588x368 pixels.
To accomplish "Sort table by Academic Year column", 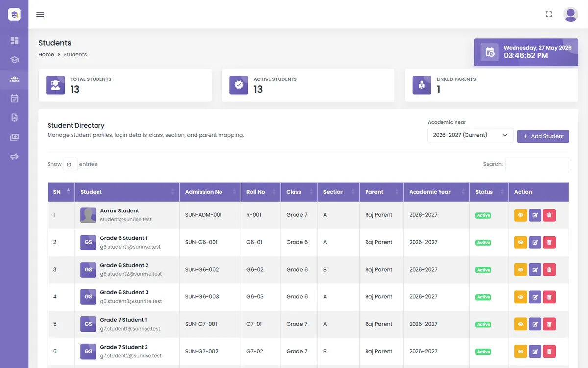I will (437, 192).
